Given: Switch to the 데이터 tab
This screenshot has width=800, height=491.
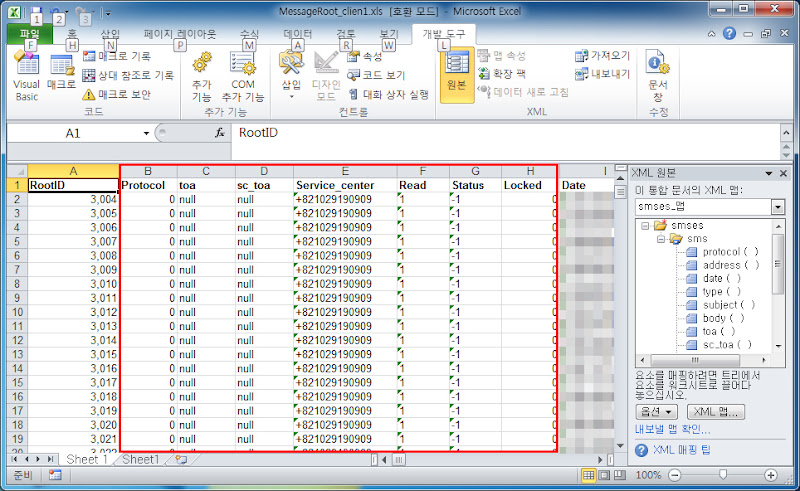Looking at the screenshot, I should click(297, 34).
